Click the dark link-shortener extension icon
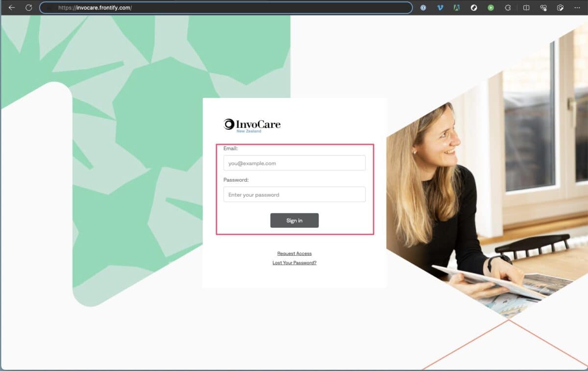This screenshot has width=588, height=371. click(x=474, y=7)
